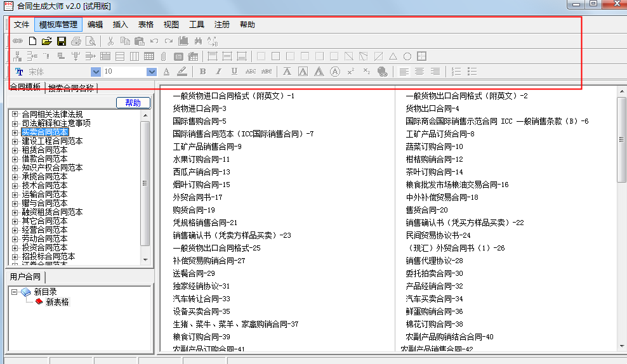
Task: Open 一般货物进口合同格式（附英文）-1 template
Action: click(234, 96)
